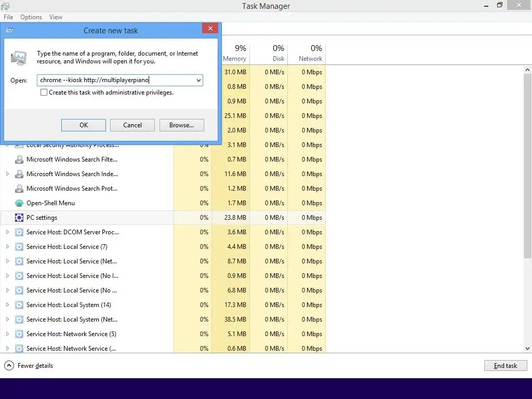Image resolution: width=532 pixels, height=399 pixels.
Task: Click the 8.7 MB memory value
Action: (x=236, y=261)
